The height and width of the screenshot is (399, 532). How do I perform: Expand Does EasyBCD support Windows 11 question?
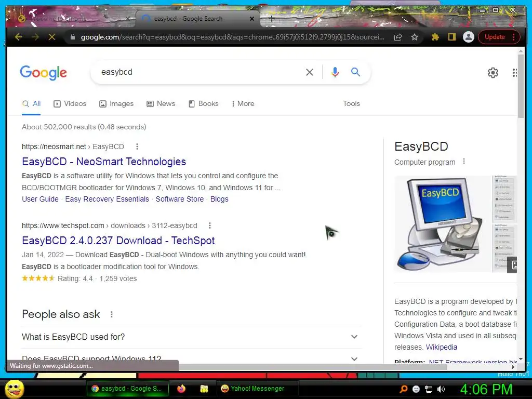coord(191,357)
